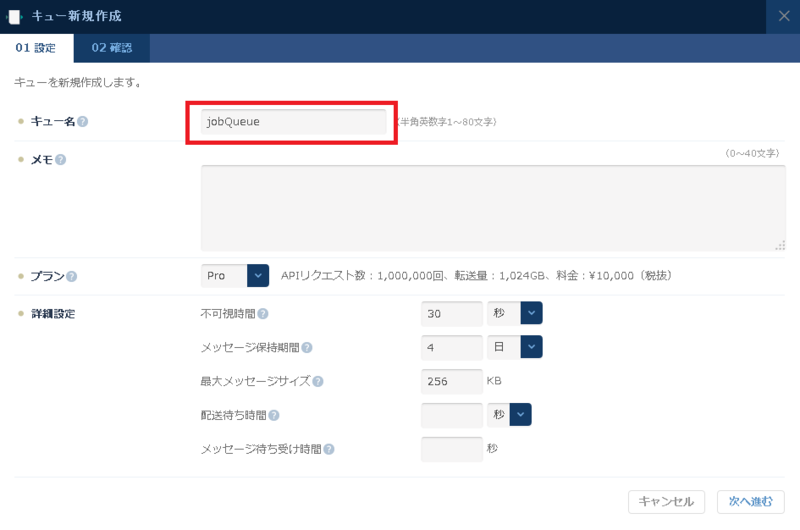Click the 詳細設定 label
Image resolution: width=800 pixels, height=530 pixels.
[x=53, y=314]
